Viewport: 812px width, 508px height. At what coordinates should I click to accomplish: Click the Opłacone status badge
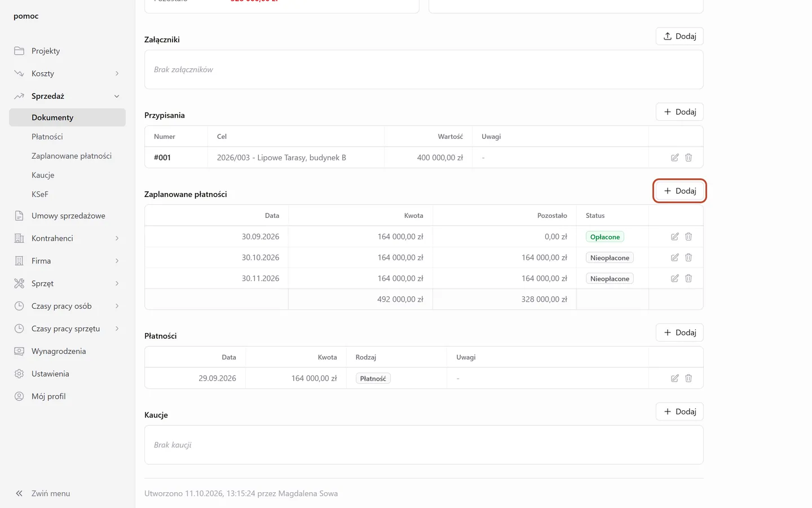coord(605,237)
